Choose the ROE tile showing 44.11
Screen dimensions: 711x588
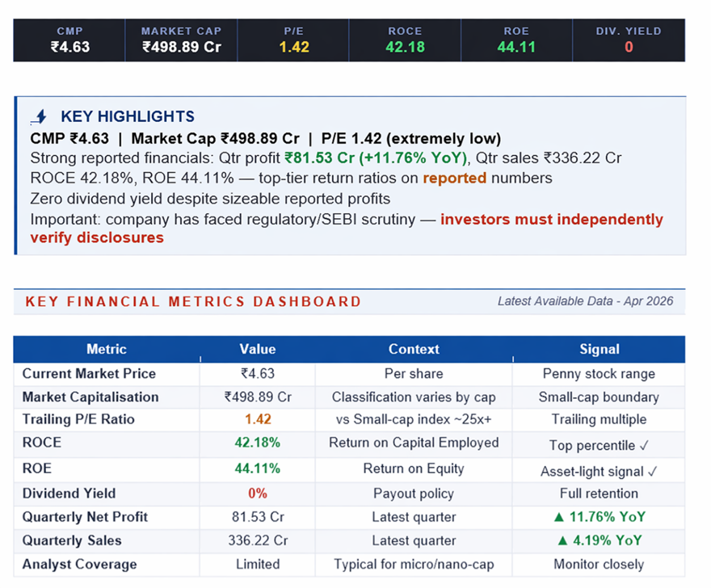pyautogui.click(x=516, y=40)
